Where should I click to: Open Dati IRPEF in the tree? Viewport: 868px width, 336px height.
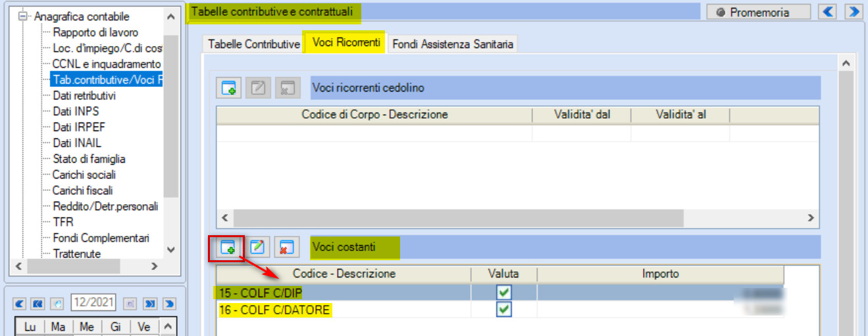click(78, 127)
